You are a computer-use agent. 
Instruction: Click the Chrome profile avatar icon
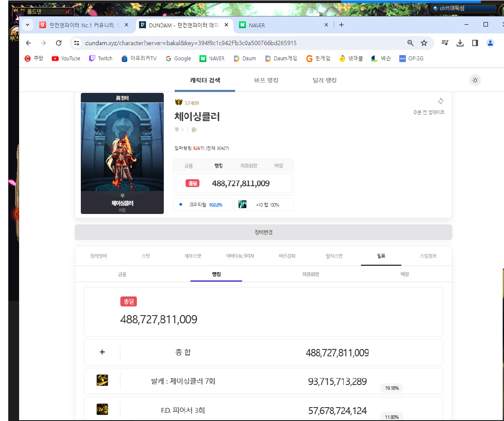pos(490,43)
